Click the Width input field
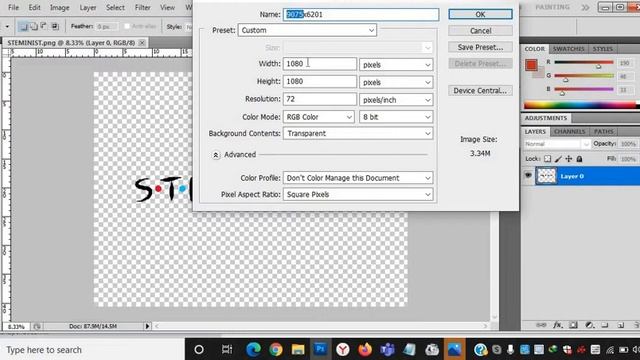The image size is (640, 360). [320, 64]
